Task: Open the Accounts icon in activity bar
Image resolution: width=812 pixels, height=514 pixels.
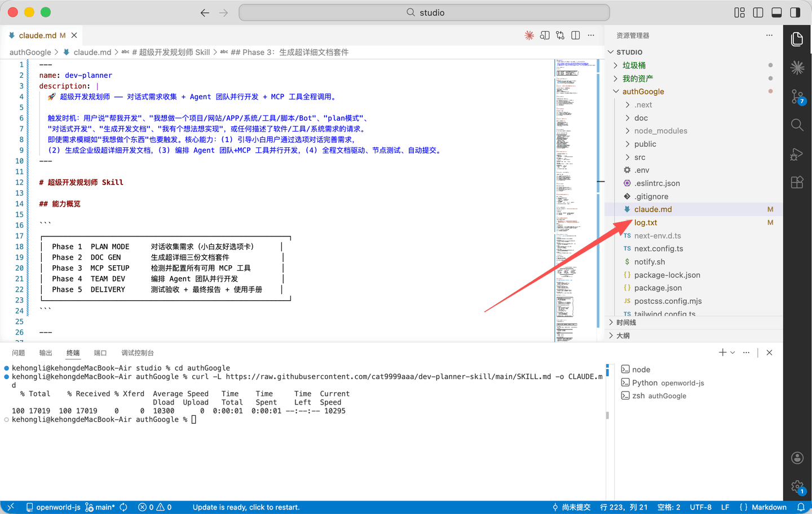Action: pos(797,458)
